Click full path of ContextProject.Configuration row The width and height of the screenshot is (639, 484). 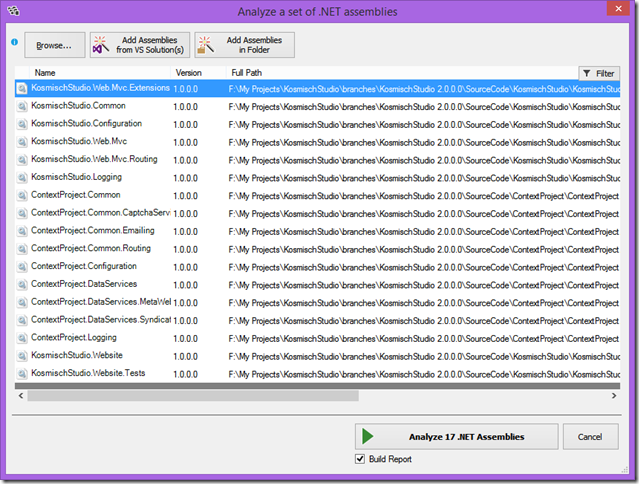point(424,267)
